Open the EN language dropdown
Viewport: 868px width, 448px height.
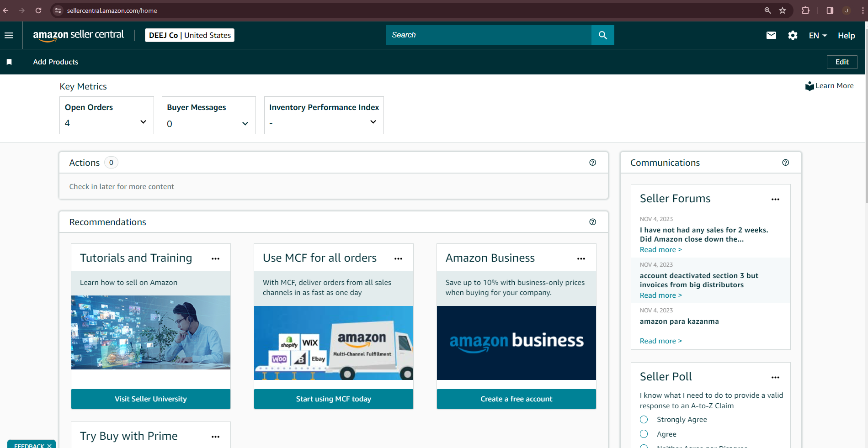(818, 36)
